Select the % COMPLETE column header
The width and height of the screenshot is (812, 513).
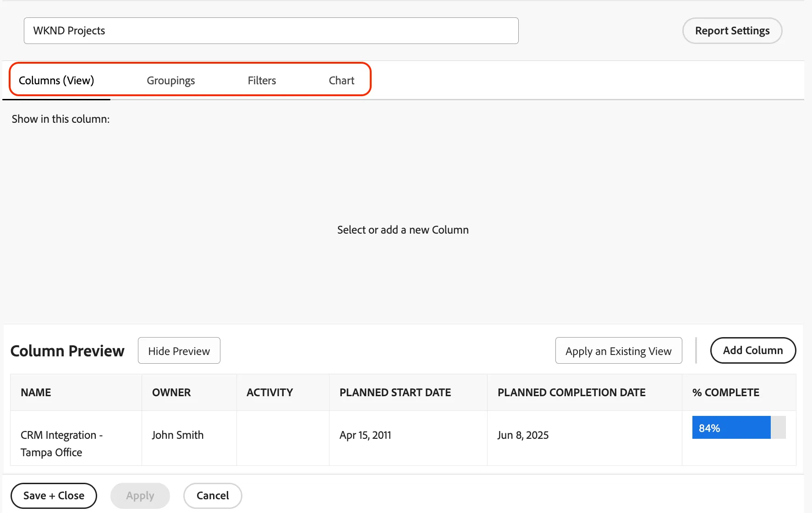(739, 393)
